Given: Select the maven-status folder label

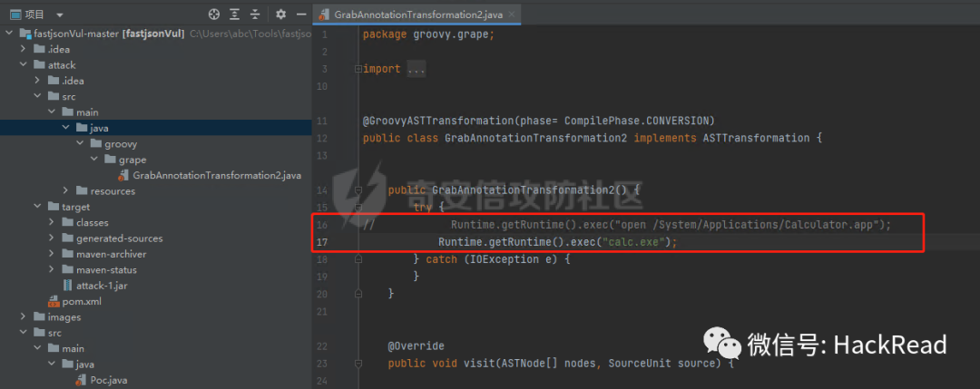Looking at the screenshot, I should point(106,269).
